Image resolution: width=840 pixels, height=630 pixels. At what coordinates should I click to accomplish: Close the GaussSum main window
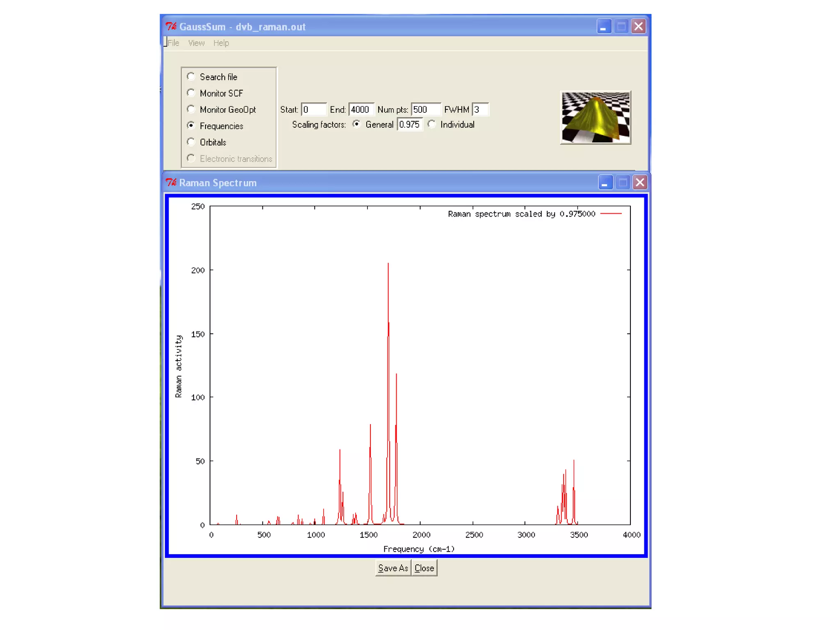point(638,27)
